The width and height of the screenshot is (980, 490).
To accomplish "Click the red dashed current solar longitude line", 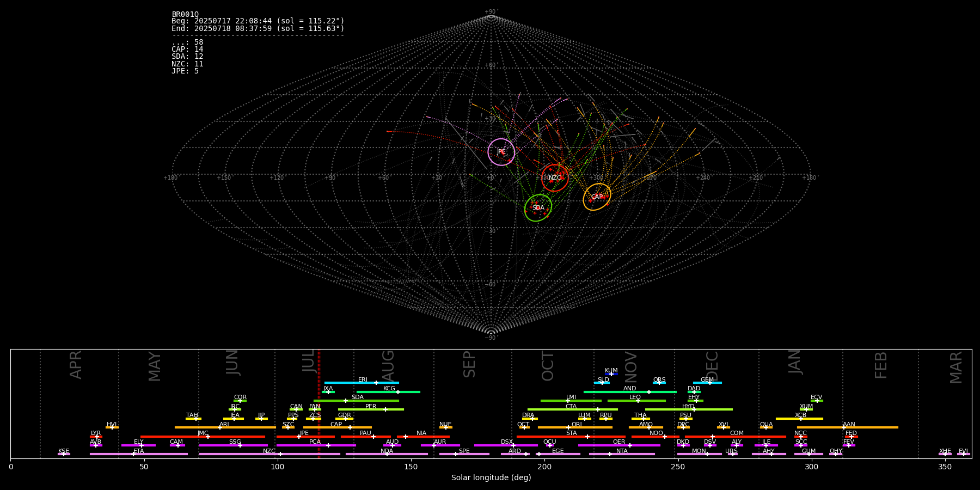I will (x=319, y=403).
